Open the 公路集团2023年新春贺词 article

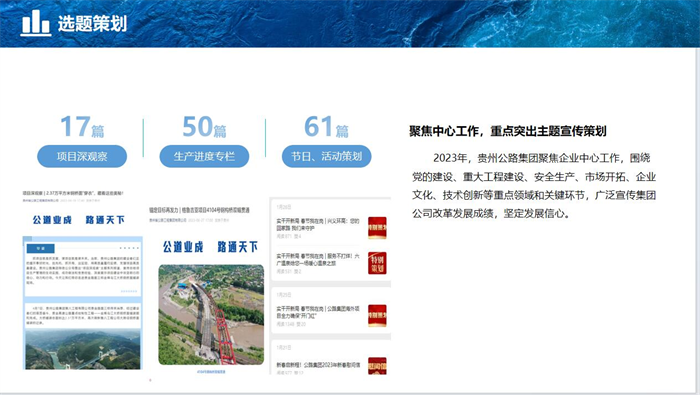click(x=318, y=365)
